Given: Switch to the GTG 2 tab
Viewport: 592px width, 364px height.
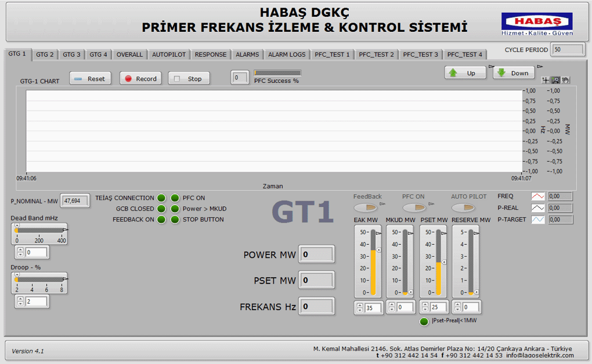Looking at the screenshot, I should click(x=45, y=54).
